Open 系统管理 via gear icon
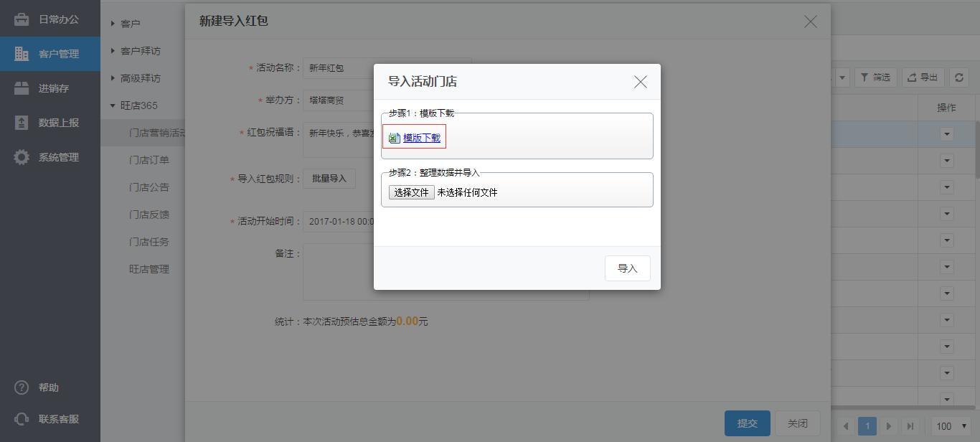980x442 pixels. click(x=22, y=157)
